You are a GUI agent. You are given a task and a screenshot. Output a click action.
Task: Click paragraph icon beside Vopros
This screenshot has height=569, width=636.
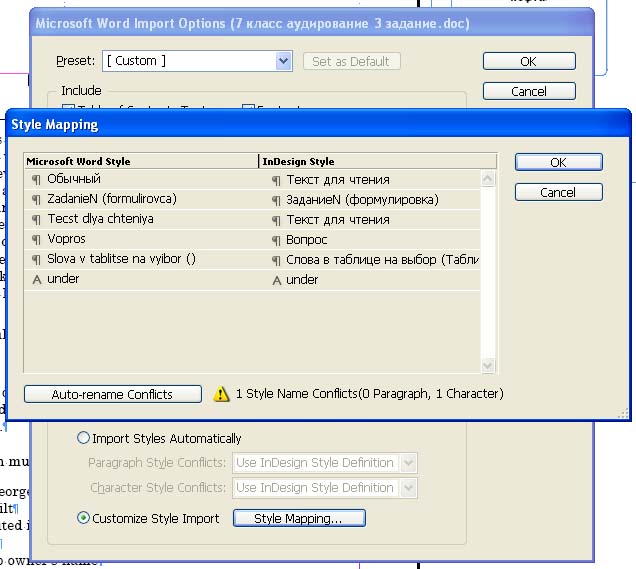point(37,240)
